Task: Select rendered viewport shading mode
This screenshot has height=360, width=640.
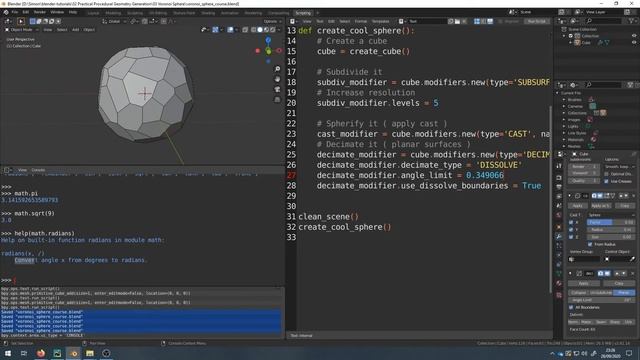Action: [273, 30]
